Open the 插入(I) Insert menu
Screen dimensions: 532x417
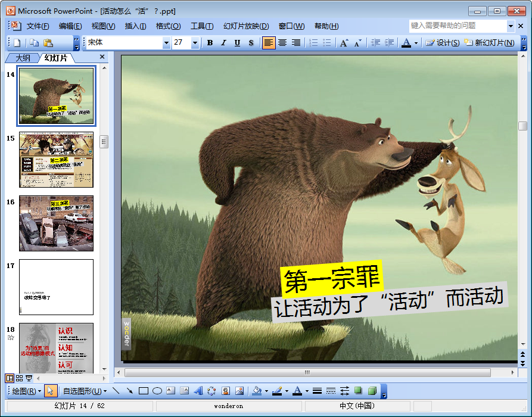pyautogui.click(x=135, y=26)
